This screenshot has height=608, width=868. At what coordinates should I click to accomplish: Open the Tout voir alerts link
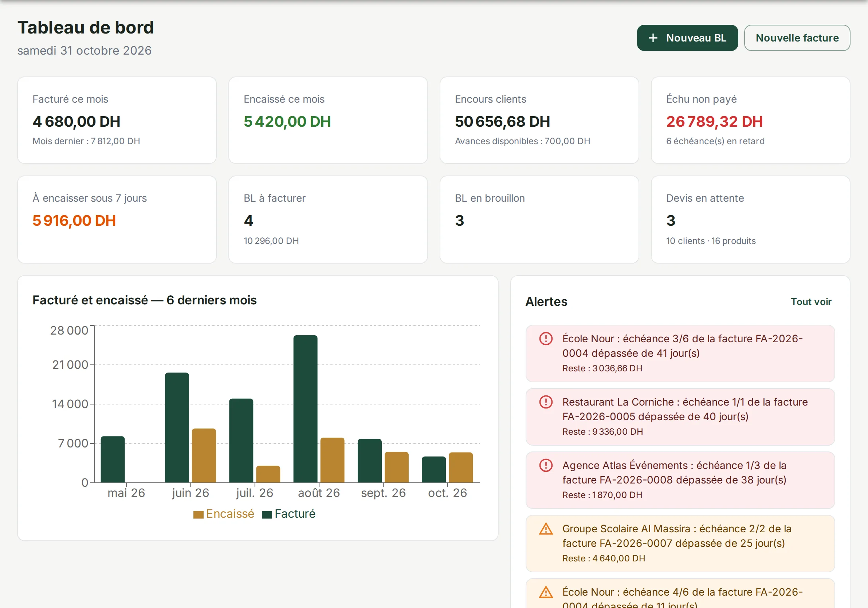(811, 301)
